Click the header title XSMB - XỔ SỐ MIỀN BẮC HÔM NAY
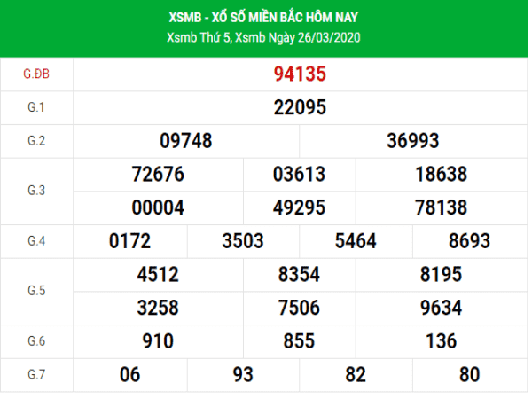 (263, 17)
